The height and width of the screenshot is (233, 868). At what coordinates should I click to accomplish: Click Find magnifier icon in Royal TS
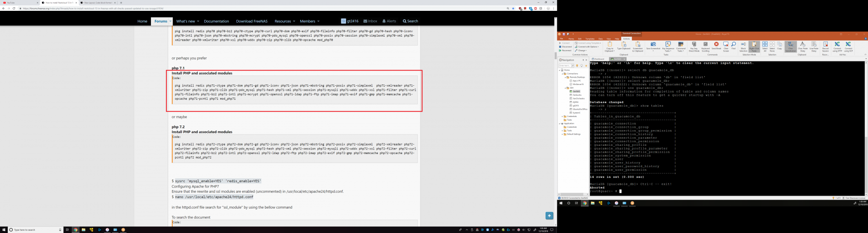coord(733,44)
